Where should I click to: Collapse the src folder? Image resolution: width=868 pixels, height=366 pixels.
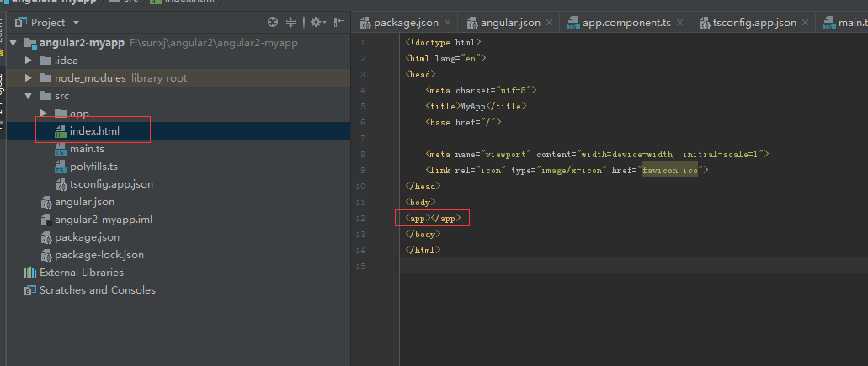[29, 96]
